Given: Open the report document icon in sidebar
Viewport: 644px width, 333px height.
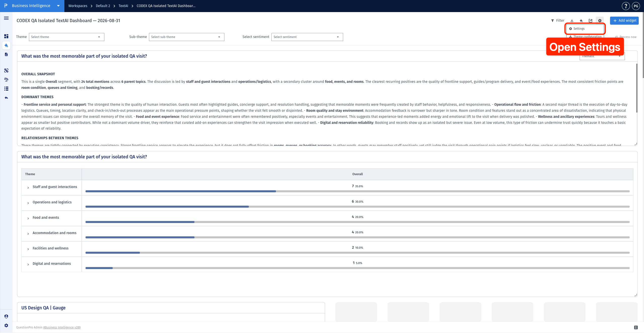Looking at the screenshot, I should [x=6, y=54].
